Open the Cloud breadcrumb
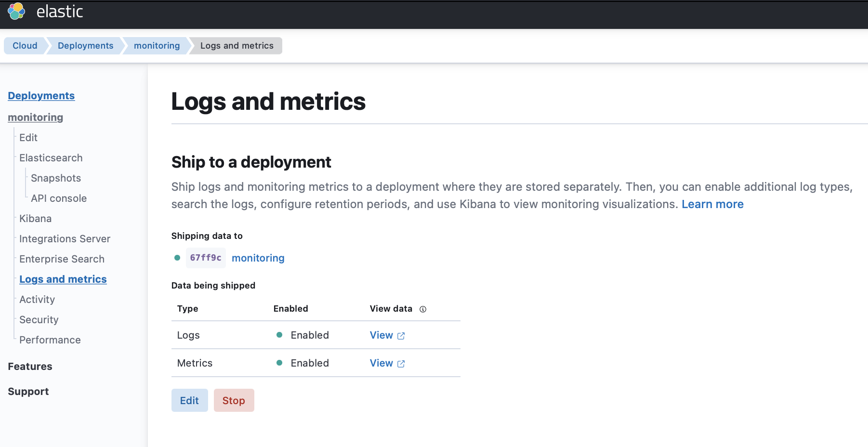The height and width of the screenshot is (447, 868). tap(25, 45)
